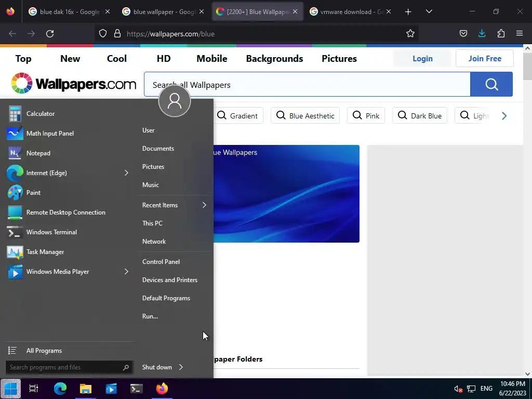Focus the Search programs and files box
Image resolution: width=532 pixels, height=399 pixels.
[69, 367]
